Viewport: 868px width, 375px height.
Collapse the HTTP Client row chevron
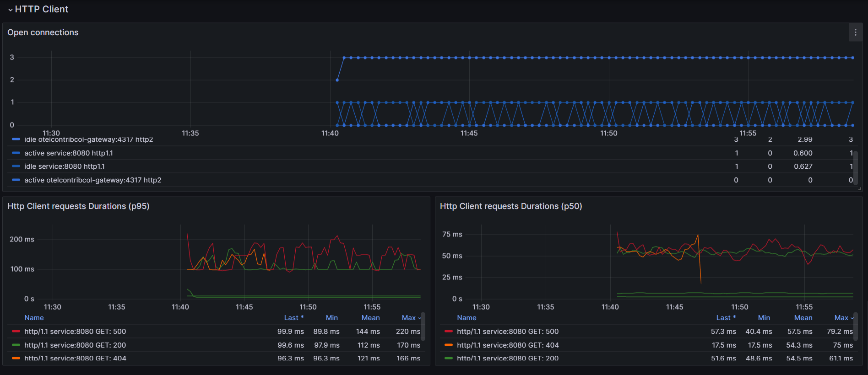tap(11, 10)
